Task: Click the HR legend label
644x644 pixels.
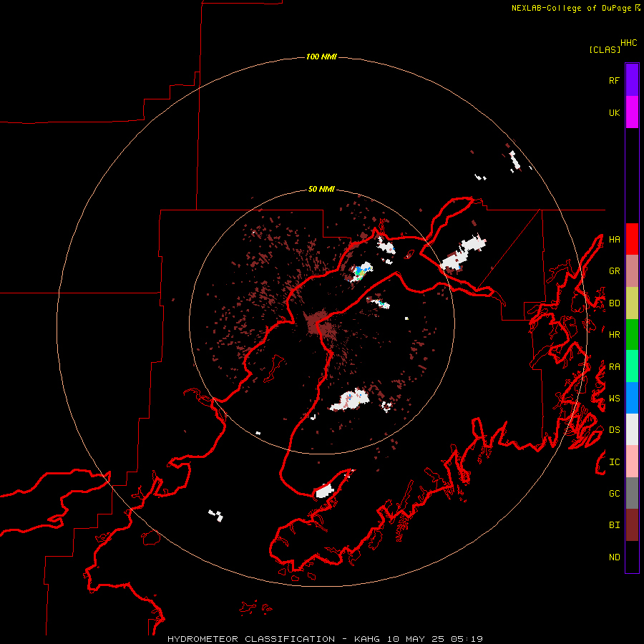Action: coord(614,335)
